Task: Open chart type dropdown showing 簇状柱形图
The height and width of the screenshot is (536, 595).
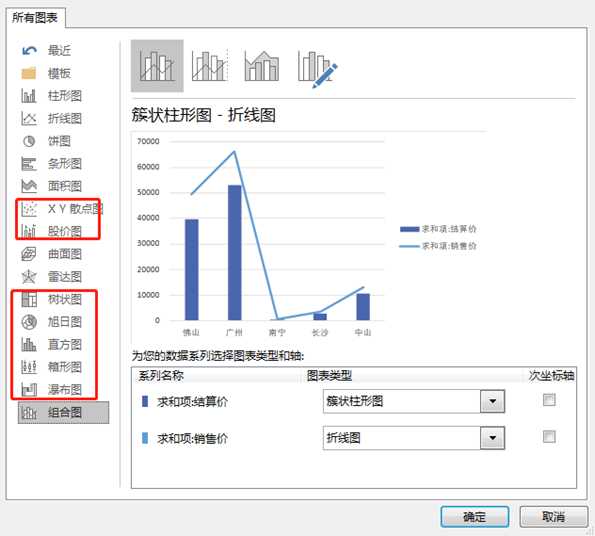Action: point(493,401)
